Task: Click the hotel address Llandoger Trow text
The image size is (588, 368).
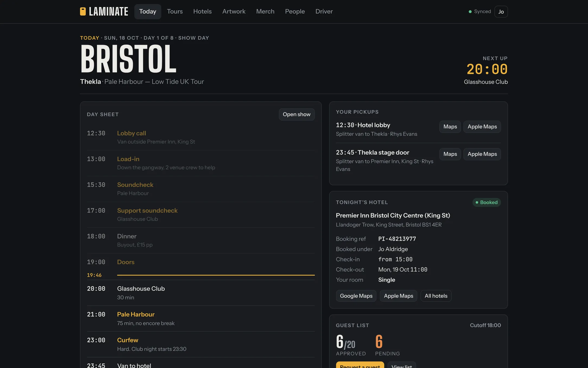Action: point(388,225)
